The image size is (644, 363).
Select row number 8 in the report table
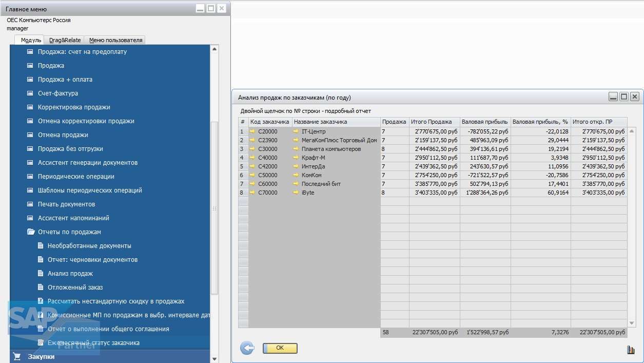[243, 193]
